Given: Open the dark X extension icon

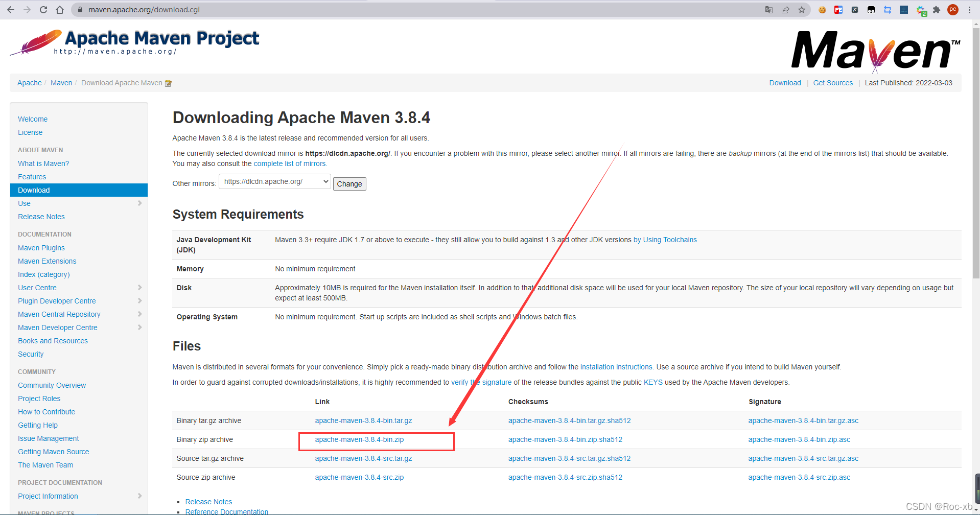Looking at the screenshot, I should pyautogui.click(x=855, y=10).
